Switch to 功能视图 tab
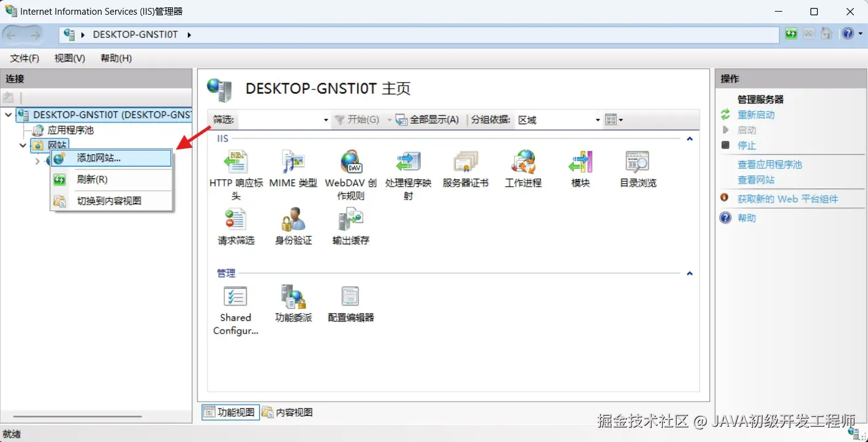 pos(230,413)
